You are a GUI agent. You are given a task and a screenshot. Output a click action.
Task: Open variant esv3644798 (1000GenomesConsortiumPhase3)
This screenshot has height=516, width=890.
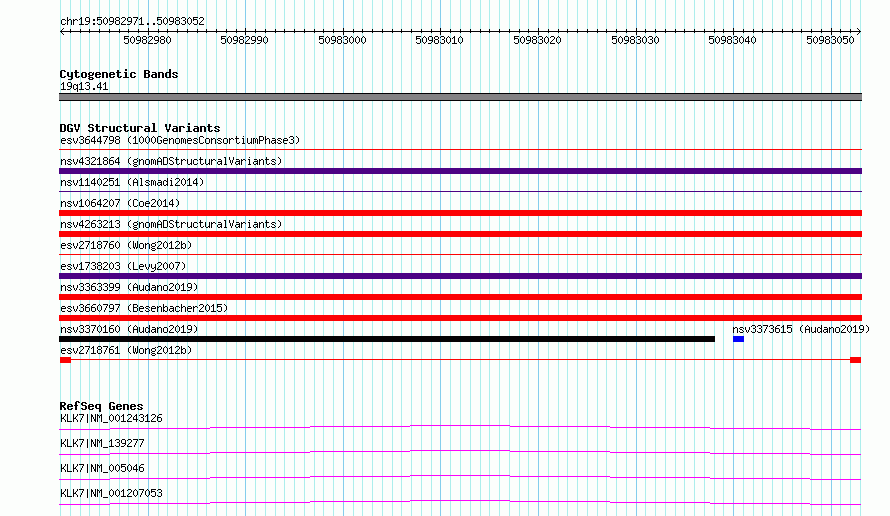180,140
